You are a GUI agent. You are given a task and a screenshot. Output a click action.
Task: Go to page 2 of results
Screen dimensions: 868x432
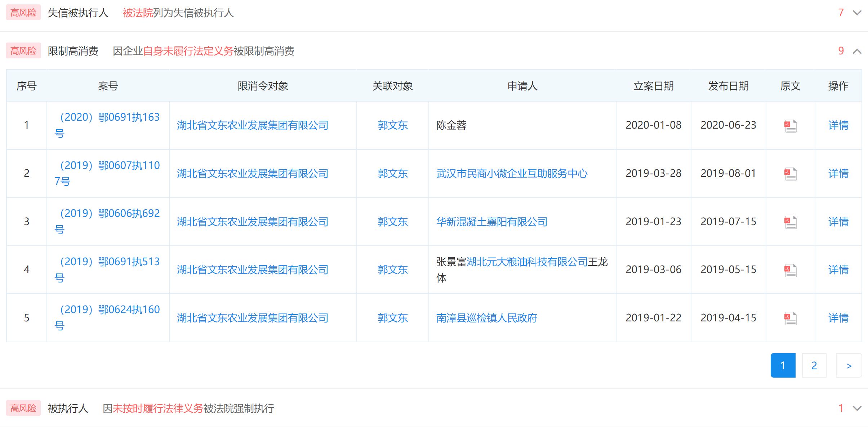point(814,365)
